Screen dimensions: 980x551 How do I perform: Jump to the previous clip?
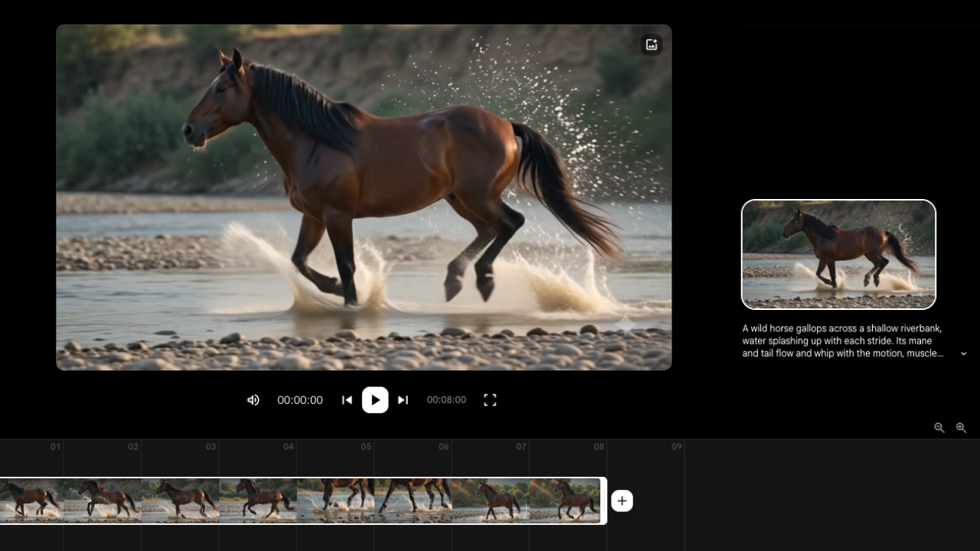coord(347,400)
